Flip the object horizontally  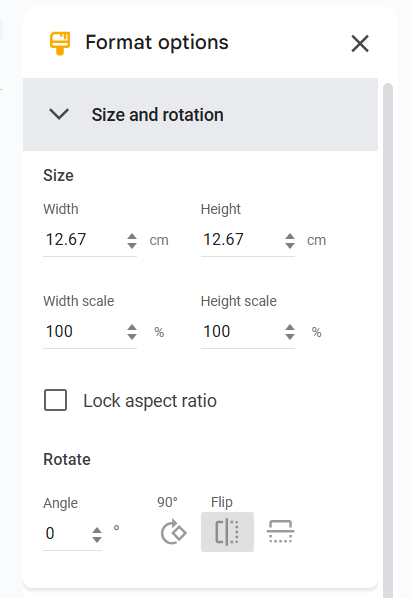227,532
